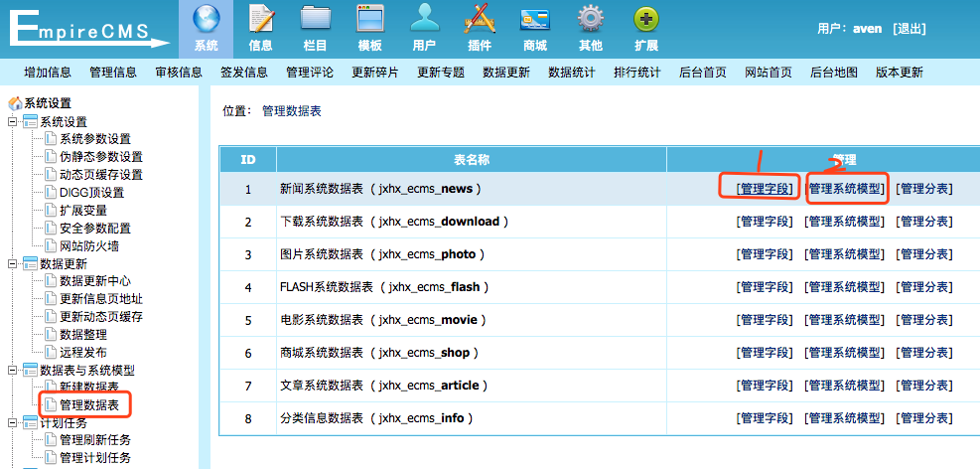
Task: Click the 信息 notepad icon
Action: click(x=260, y=20)
